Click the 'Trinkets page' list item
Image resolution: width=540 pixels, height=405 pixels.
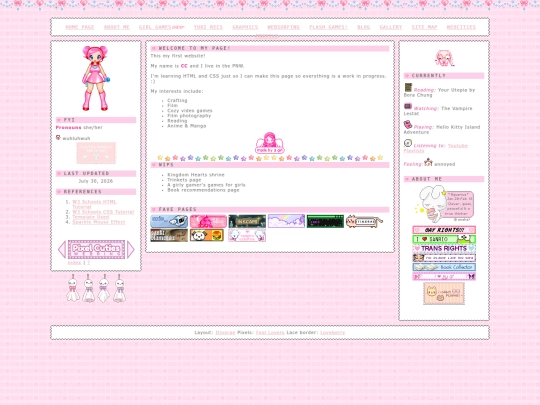click(x=184, y=180)
